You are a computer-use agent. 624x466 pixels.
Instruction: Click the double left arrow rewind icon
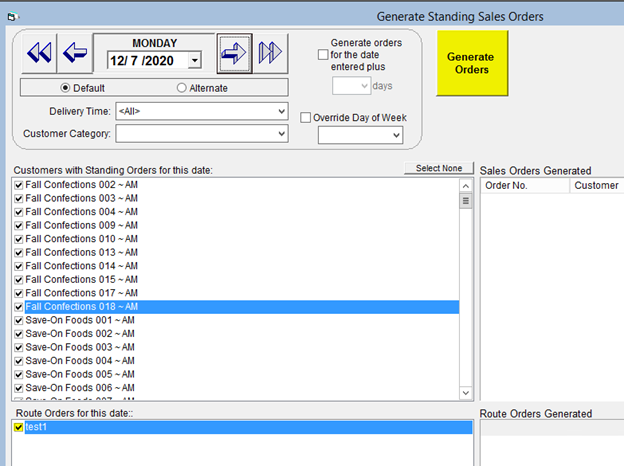tap(39, 53)
